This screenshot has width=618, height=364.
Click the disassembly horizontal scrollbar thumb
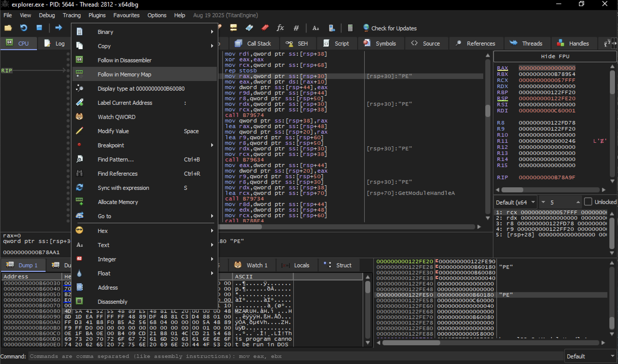tap(240, 227)
